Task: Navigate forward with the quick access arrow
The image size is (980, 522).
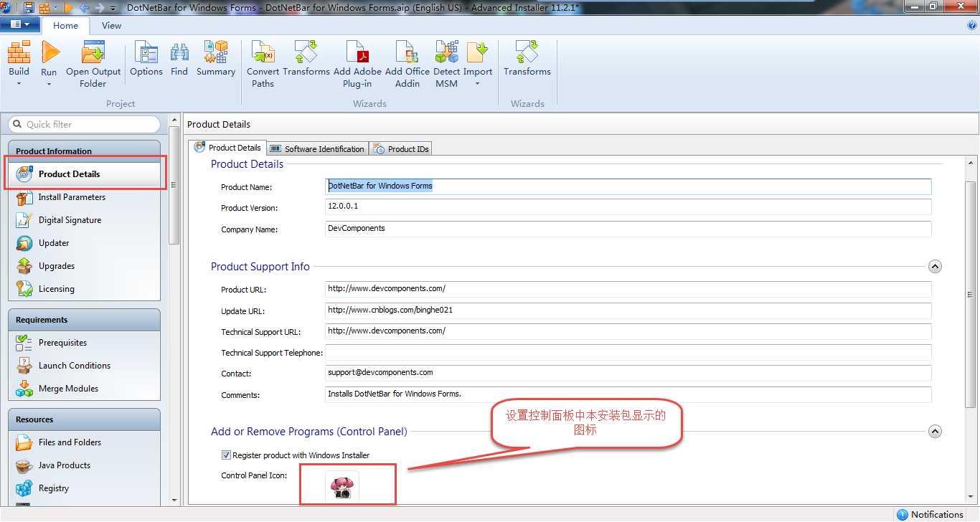Action: [100, 8]
